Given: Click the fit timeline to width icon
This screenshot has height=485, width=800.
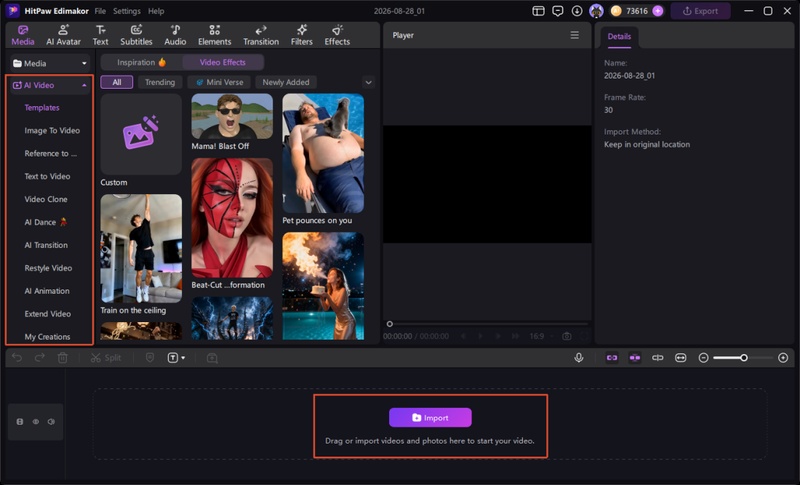Looking at the screenshot, I should 681,358.
